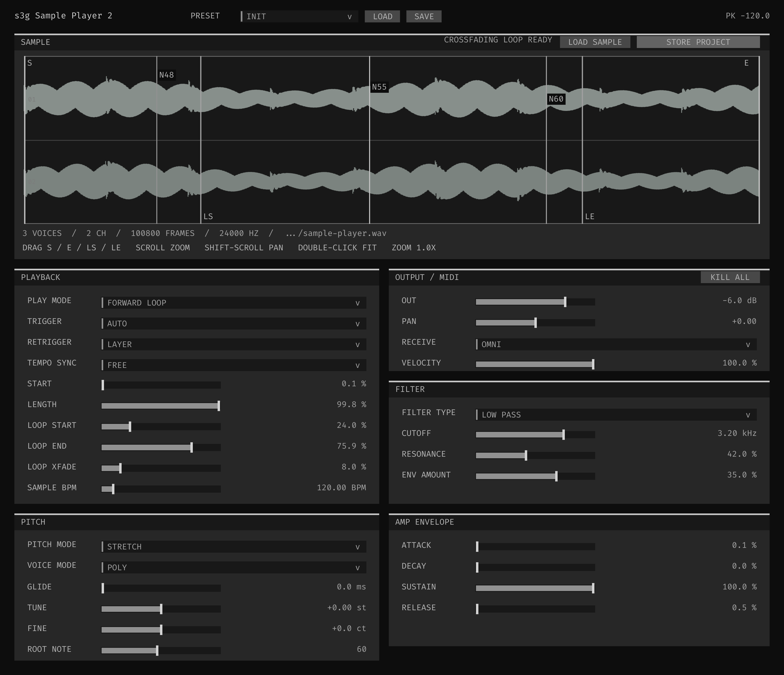This screenshot has height=675, width=784.
Task: Click the LOOP END slider handle
Action: 191,448
